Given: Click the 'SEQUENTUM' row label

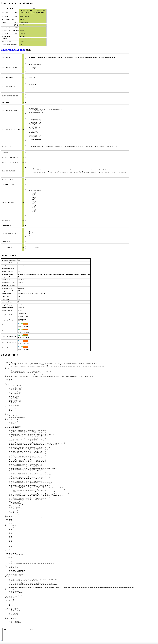Looking at the screenshot, I should click(6, 241).
